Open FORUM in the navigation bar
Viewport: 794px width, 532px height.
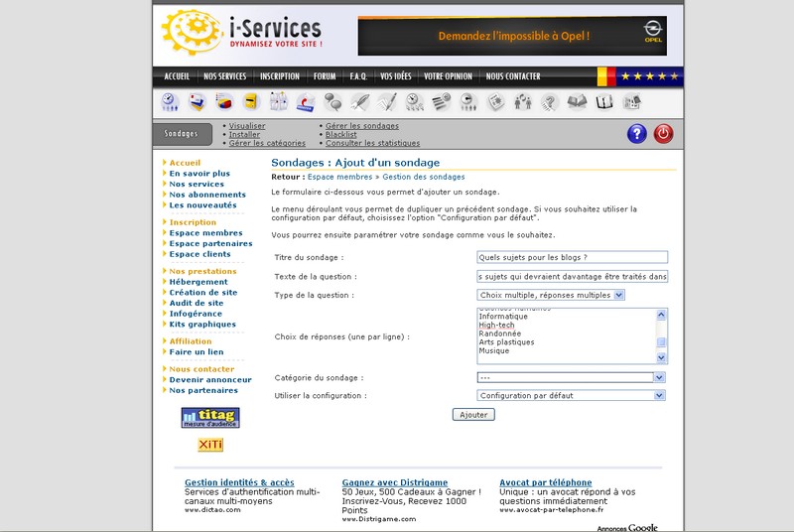pos(325,76)
